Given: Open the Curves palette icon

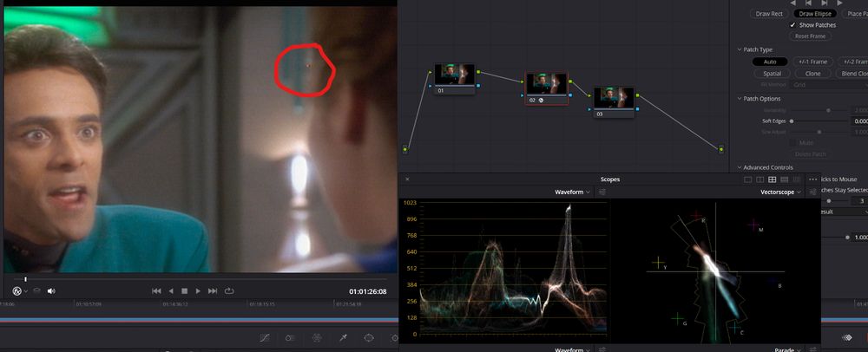Looking at the screenshot, I should tap(265, 337).
